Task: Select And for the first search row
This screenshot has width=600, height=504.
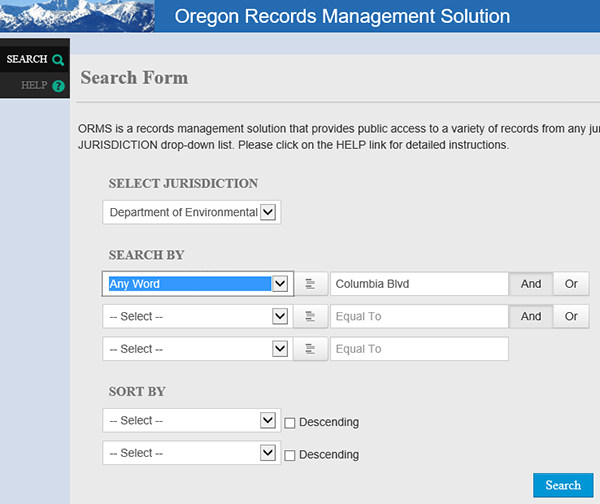Action: (x=531, y=284)
